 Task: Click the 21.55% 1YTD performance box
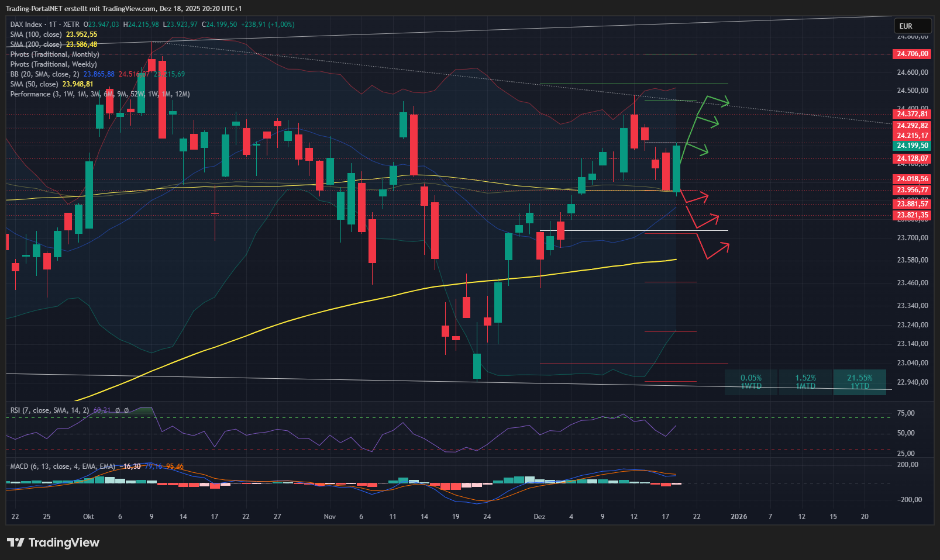point(859,382)
